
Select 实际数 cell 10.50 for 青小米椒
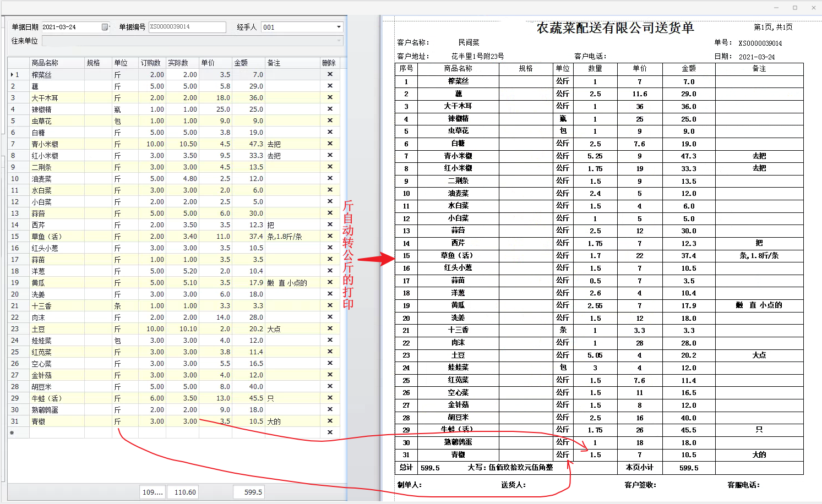(x=182, y=144)
